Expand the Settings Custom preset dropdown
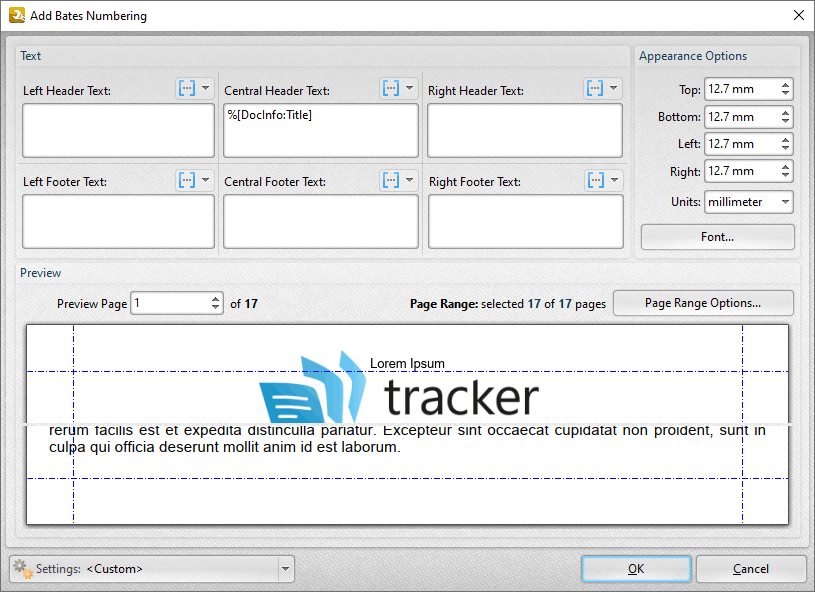This screenshot has height=592, width=815. pyautogui.click(x=286, y=569)
